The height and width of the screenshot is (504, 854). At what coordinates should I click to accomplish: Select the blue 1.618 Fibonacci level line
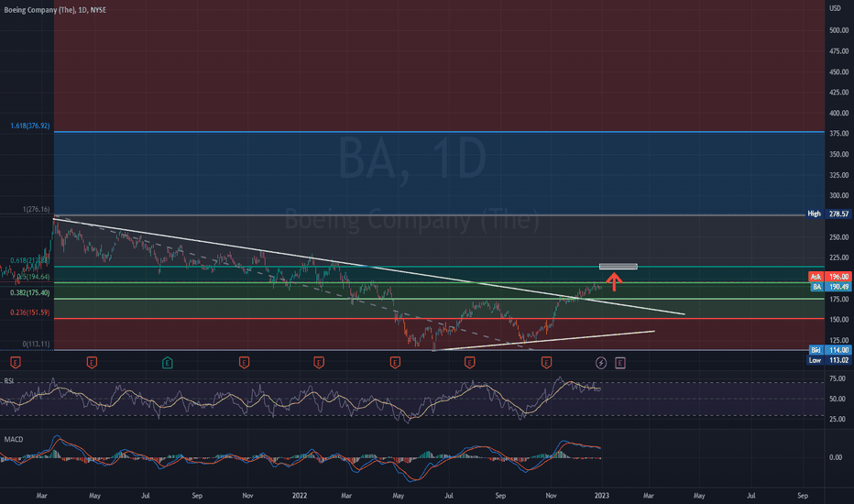[x=439, y=132]
